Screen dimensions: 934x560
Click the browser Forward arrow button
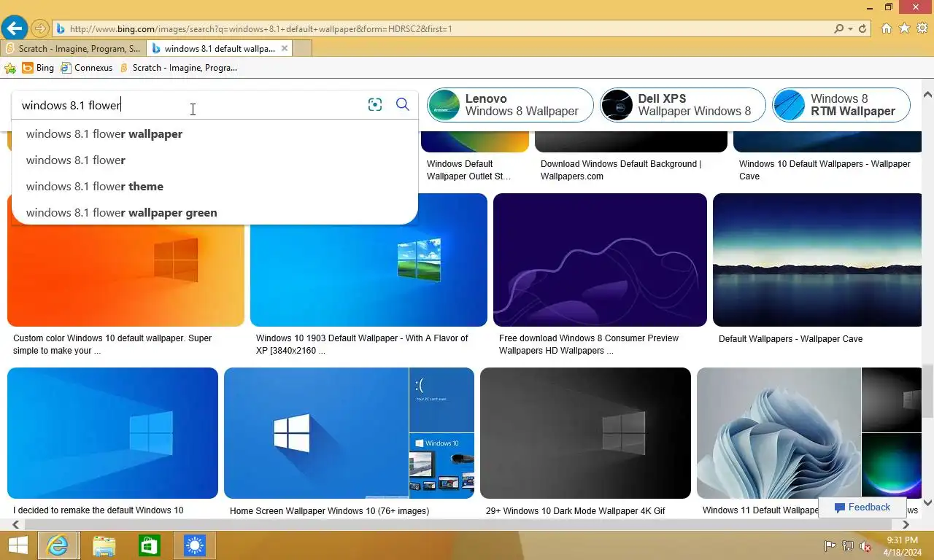40,29
